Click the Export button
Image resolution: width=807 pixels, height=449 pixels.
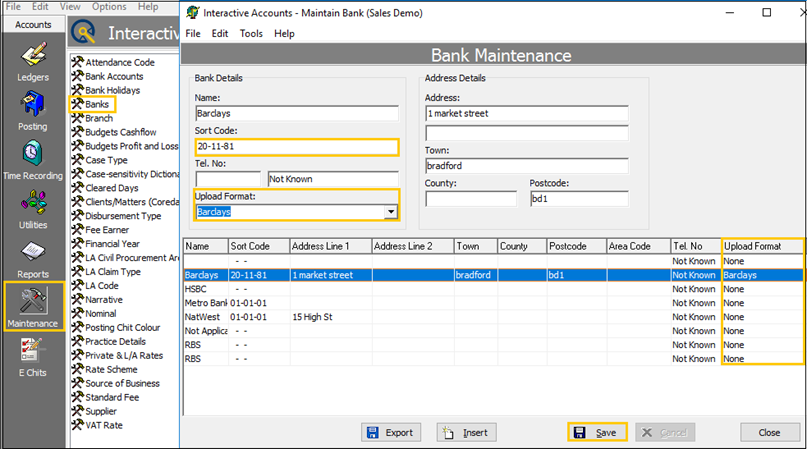pyautogui.click(x=391, y=433)
